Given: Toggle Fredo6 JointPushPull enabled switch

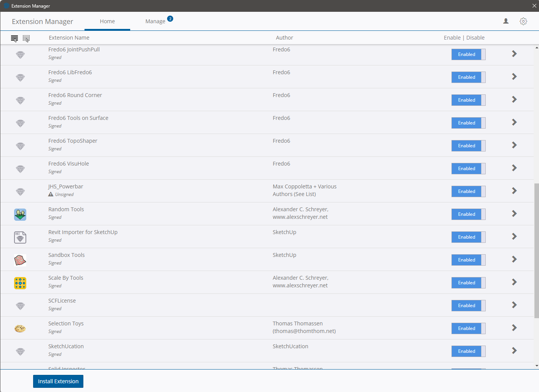Looking at the screenshot, I should pyautogui.click(x=468, y=54).
